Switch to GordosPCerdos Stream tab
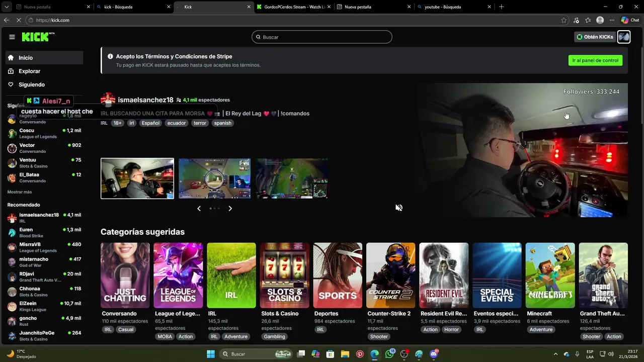644x362 pixels. (293, 7)
